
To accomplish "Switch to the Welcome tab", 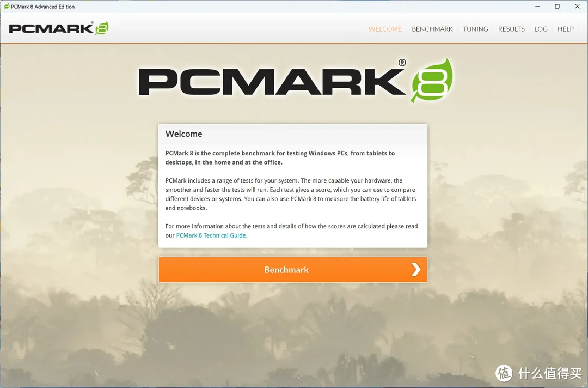I will point(385,29).
